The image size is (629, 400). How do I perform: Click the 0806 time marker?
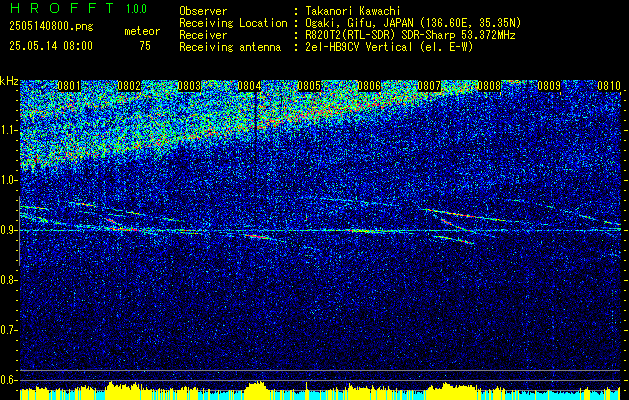tap(369, 86)
